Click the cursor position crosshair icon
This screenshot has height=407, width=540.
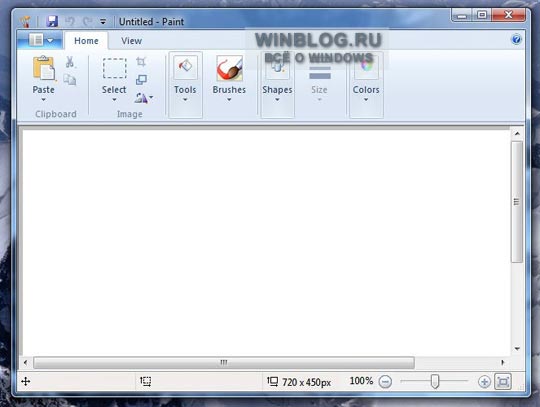coord(26,382)
